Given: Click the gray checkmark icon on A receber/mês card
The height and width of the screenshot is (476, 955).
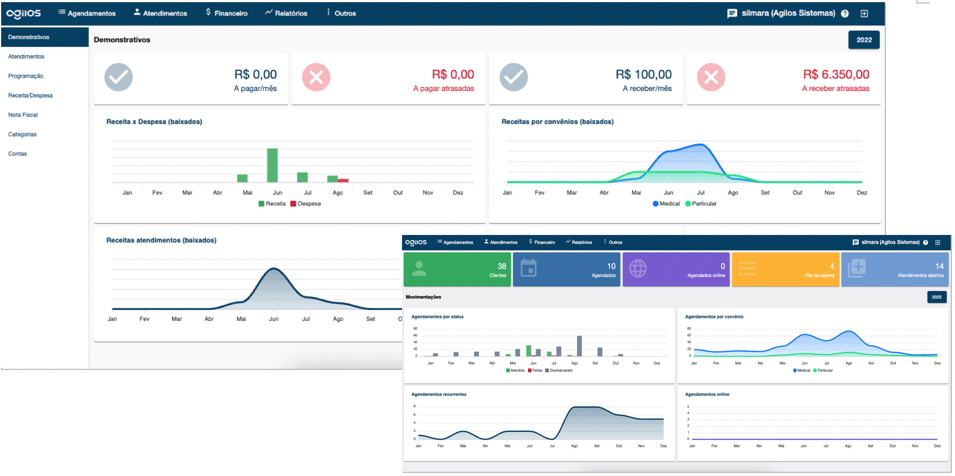Looking at the screenshot, I should pos(514,77).
